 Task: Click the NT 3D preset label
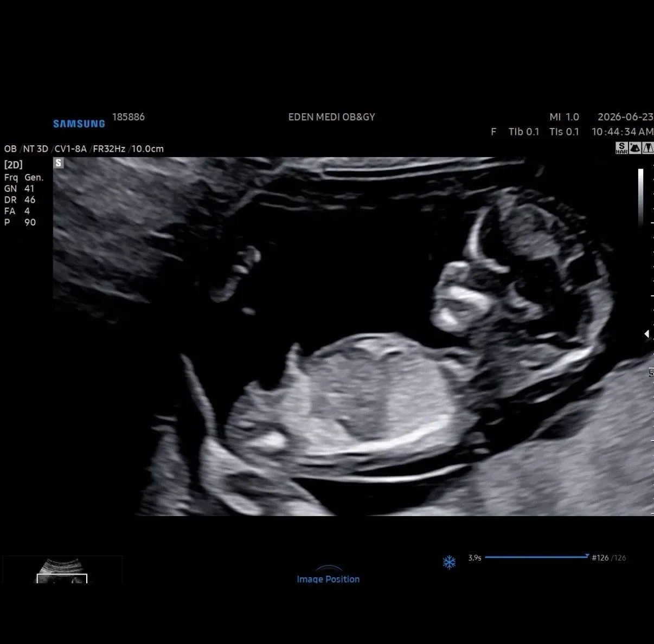35,149
